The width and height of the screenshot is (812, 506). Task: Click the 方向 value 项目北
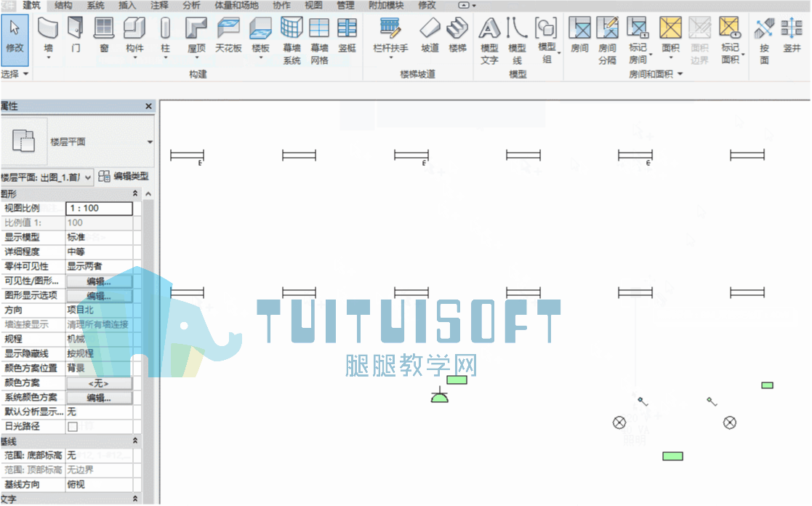(x=99, y=310)
